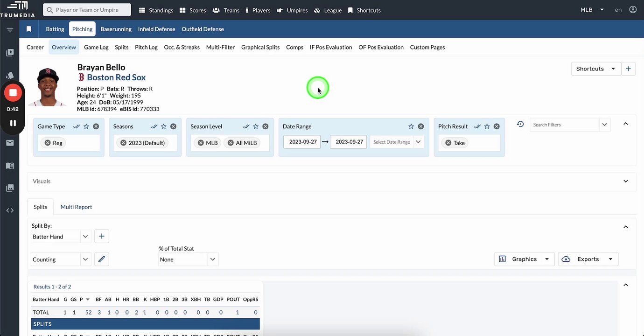The image size is (644, 336).
Task: Switch to the Baserunning tab
Action: (116, 29)
